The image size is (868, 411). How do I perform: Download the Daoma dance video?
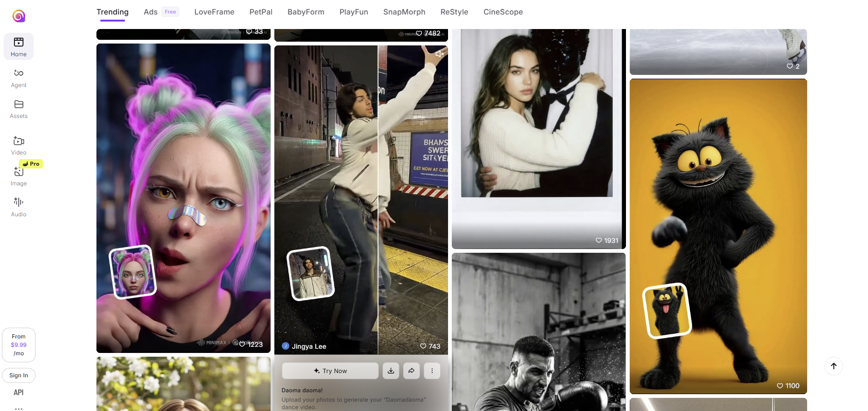point(391,371)
